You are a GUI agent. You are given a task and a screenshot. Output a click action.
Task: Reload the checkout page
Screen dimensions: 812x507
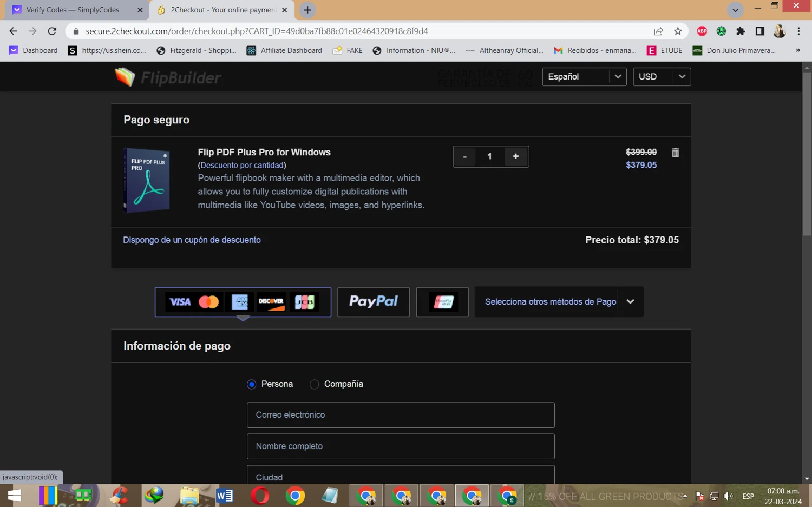pyautogui.click(x=52, y=31)
